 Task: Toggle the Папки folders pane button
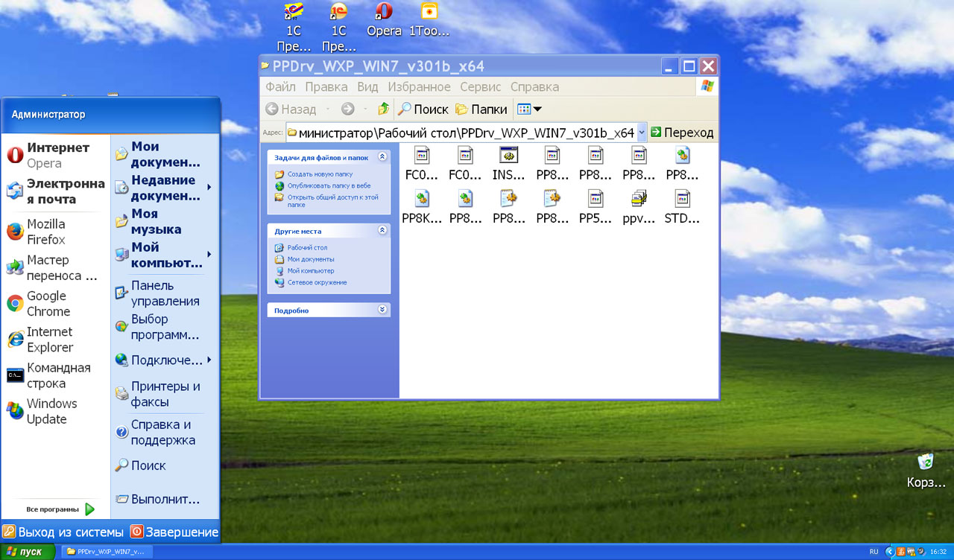481,109
